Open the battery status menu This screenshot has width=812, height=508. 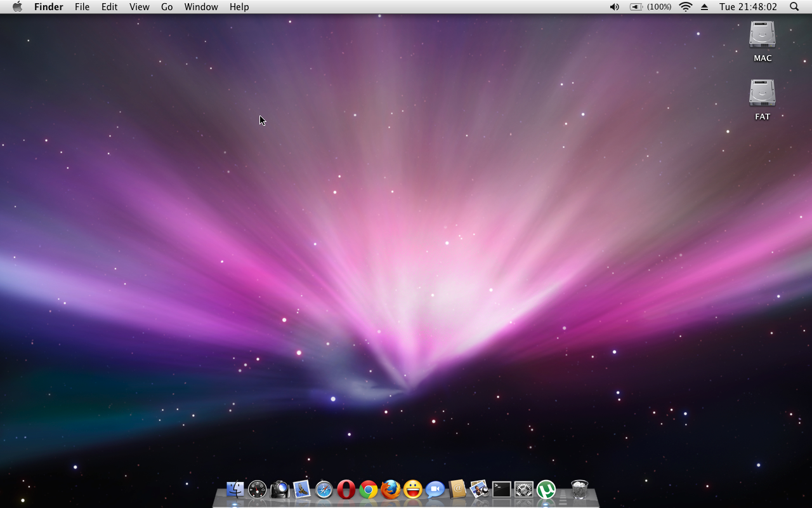pyautogui.click(x=650, y=7)
